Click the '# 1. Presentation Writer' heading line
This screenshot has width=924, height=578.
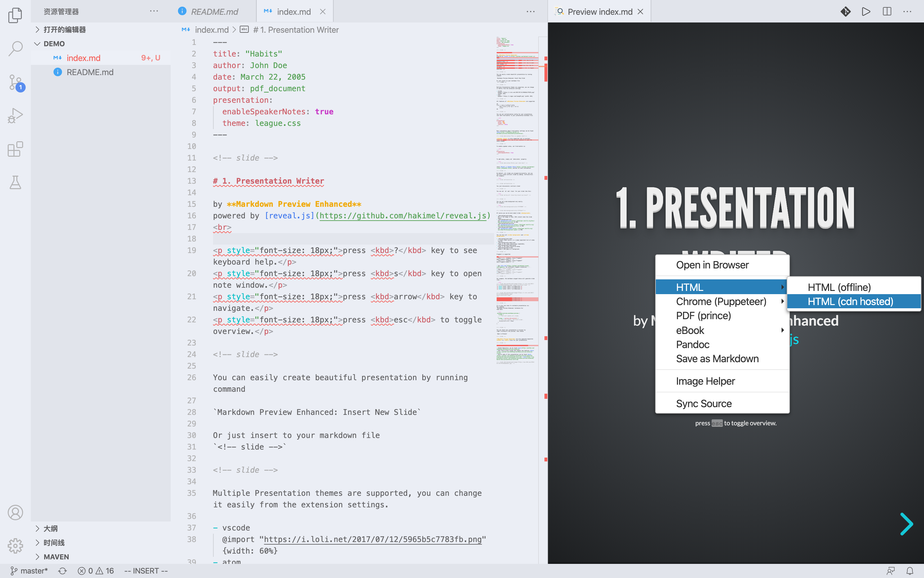pyautogui.click(x=269, y=181)
